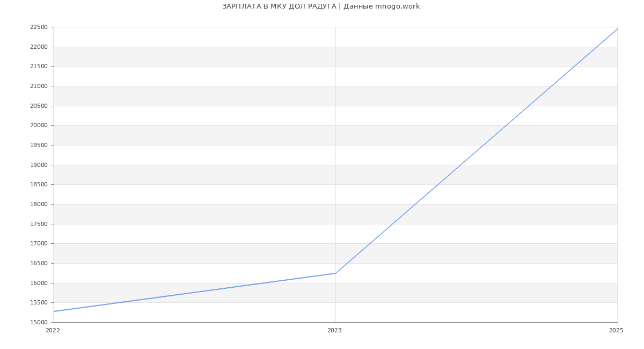Select the 2023 x-axis label
The image size is (644, 349).
(334, 331)
